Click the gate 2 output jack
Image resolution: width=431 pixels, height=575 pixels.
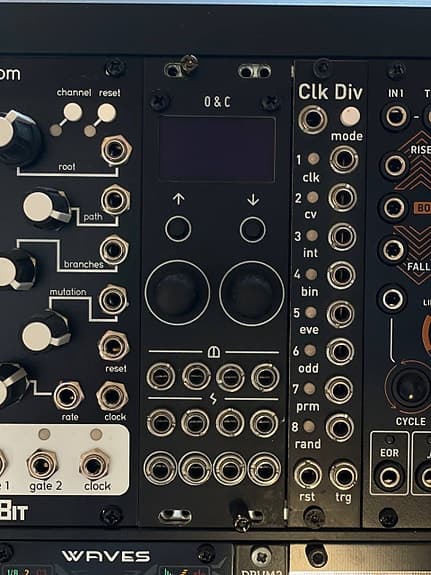coord(42,465)
